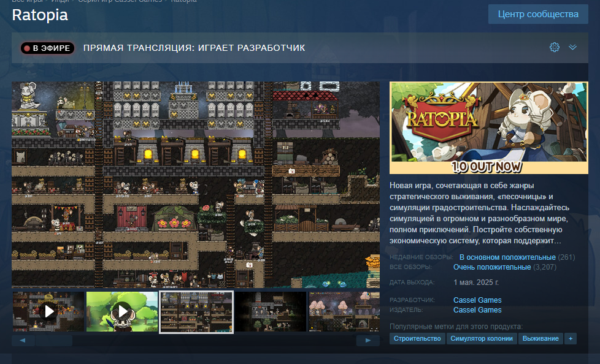This screenshot has width=600, height=364.
Task: Click the right arrow of the thumbnail strip
Action: (x=368, y=340)
